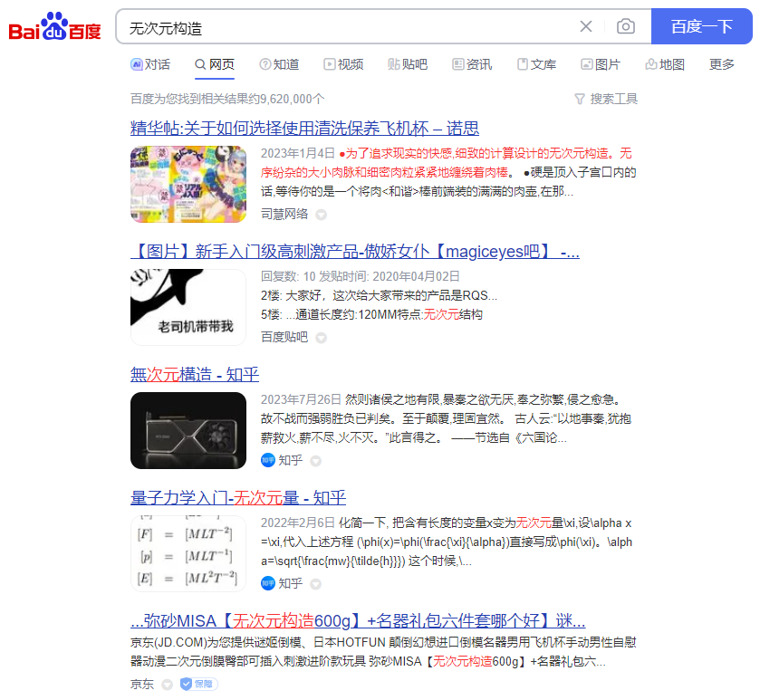Click the 知乎 blue badge icon
Screen dimensions: 760x700
[x=266, y=460]
